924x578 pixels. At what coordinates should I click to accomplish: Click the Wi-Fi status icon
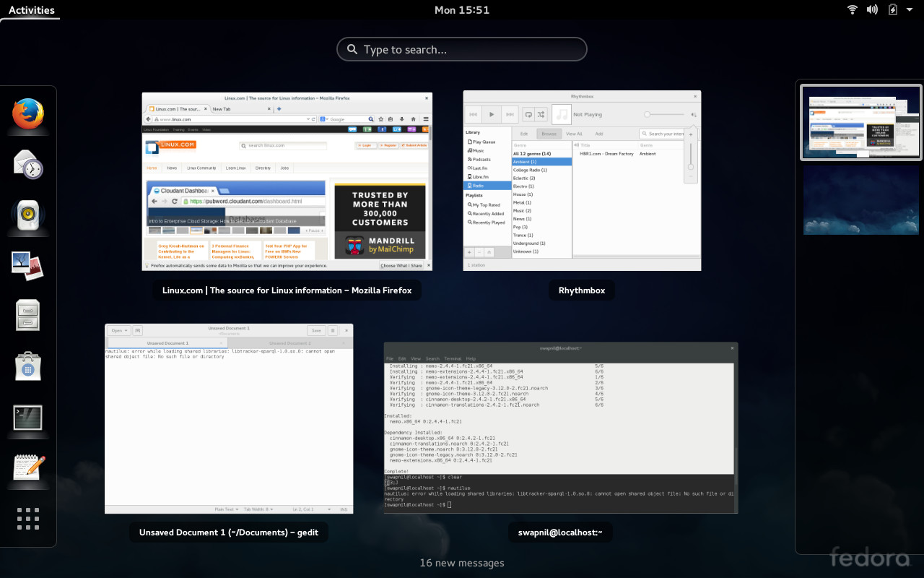[x=853, y=9]
